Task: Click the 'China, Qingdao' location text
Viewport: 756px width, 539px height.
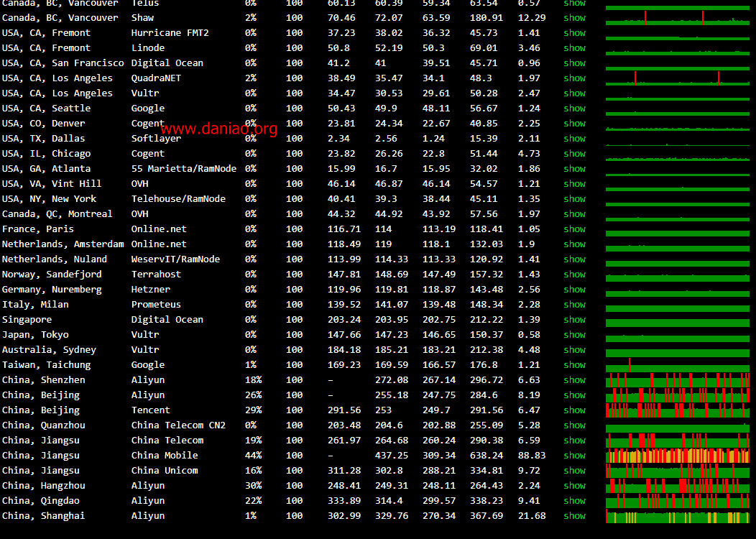Action: pyautogui.click(x=40, y=501)
